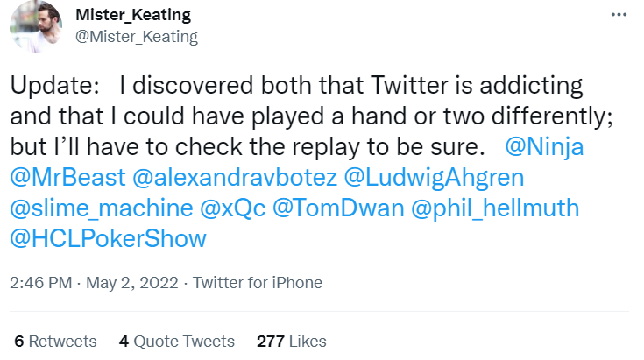Show the 4 Quote Tweets
This screenshot has height=360, width=644.
tap(177, 341)
